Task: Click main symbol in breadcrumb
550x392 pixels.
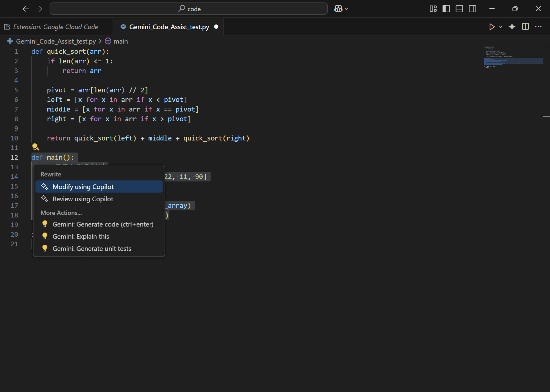Action: tap(121, 41)
